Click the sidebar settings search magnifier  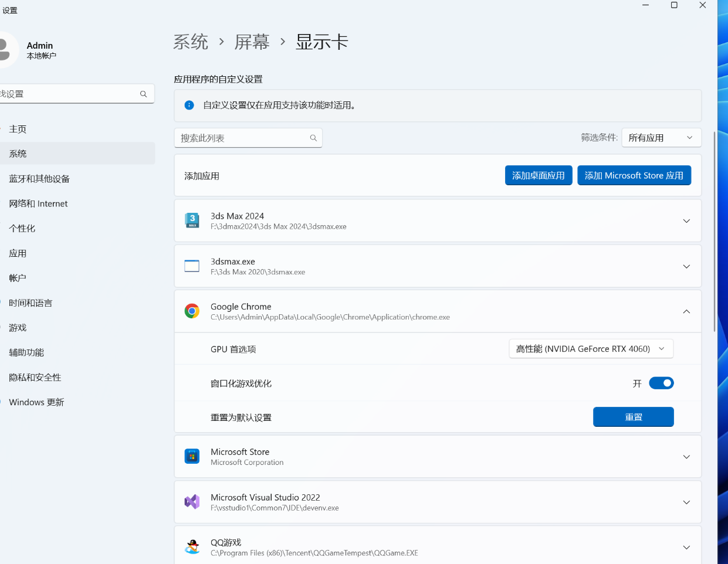tap(143, 94)
